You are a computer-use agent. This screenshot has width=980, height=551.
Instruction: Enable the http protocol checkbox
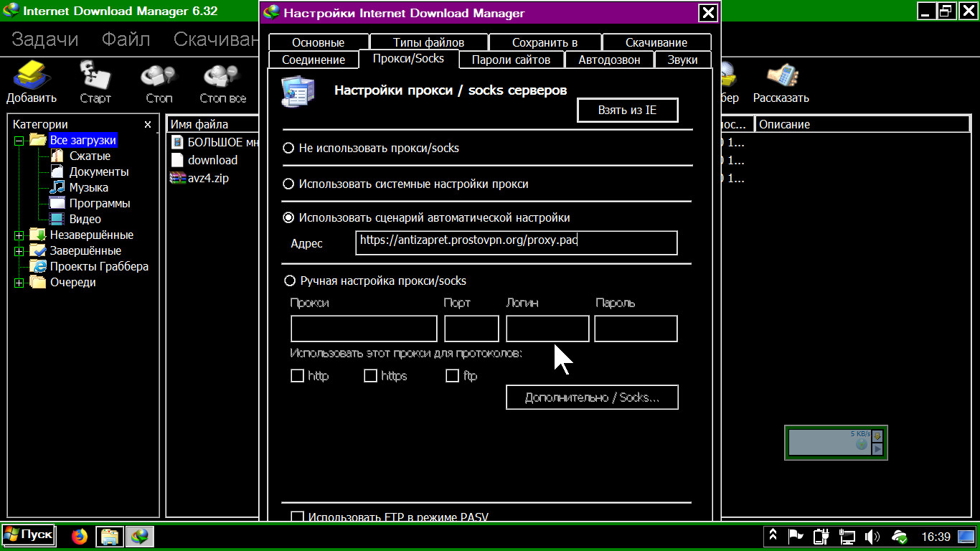tap(297, 375)
